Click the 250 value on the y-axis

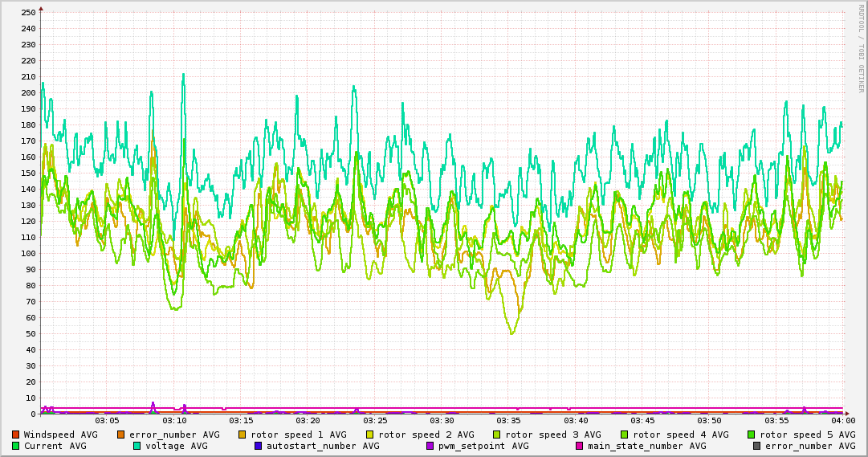pos(28,12)
